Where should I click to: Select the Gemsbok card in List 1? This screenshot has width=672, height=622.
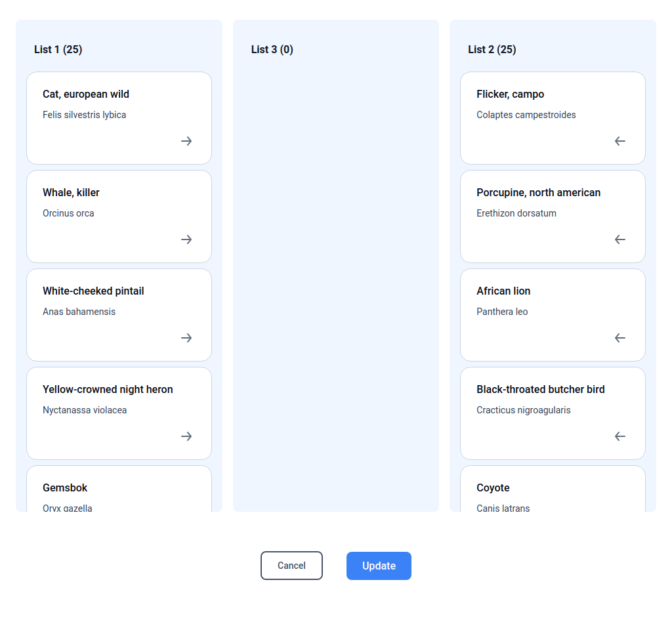coord(119,488)
